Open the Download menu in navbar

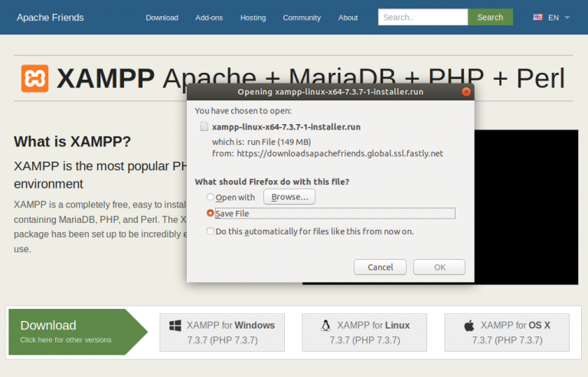pos(162,18)
